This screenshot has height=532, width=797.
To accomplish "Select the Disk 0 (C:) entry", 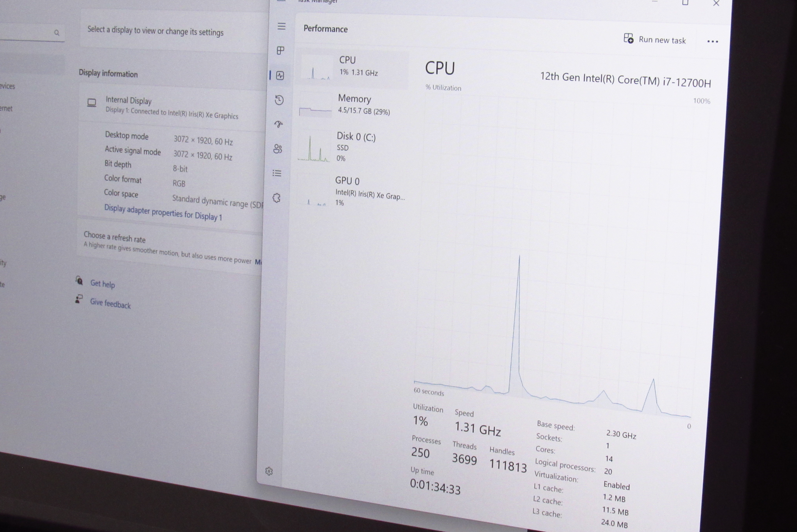I will pos(353,147).
